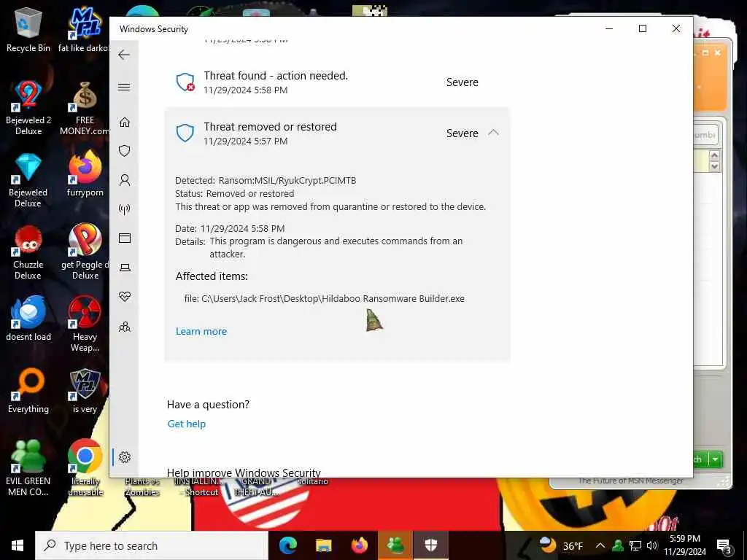Open Firefox from the taskbar
This screenshot has height=560, width=747.
(360, 545)
